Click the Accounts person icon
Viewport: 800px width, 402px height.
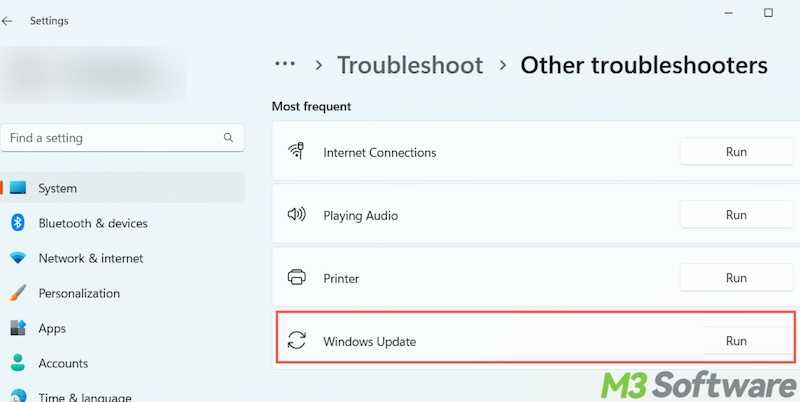(x=18, y=363)
